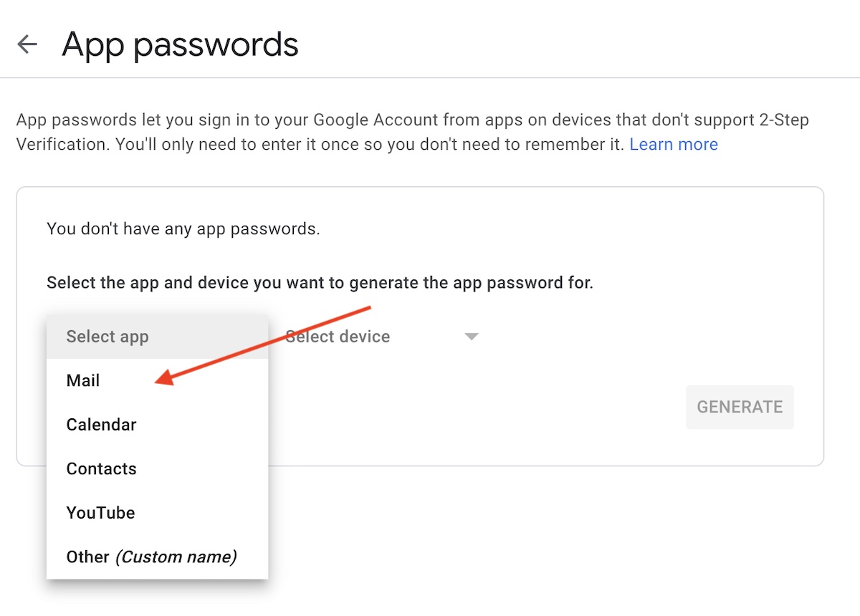The image size is (860, 616).
Task: Open the Learn more link
Action: pyautogui.click(x=673, y=145)
